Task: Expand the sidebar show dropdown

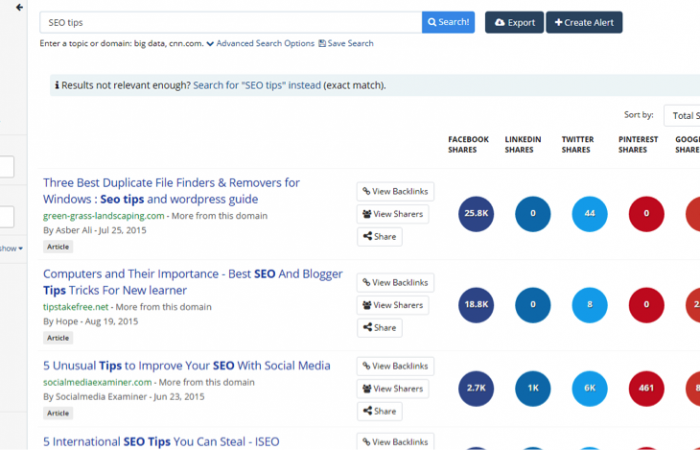Action: [x=11, y=248]
